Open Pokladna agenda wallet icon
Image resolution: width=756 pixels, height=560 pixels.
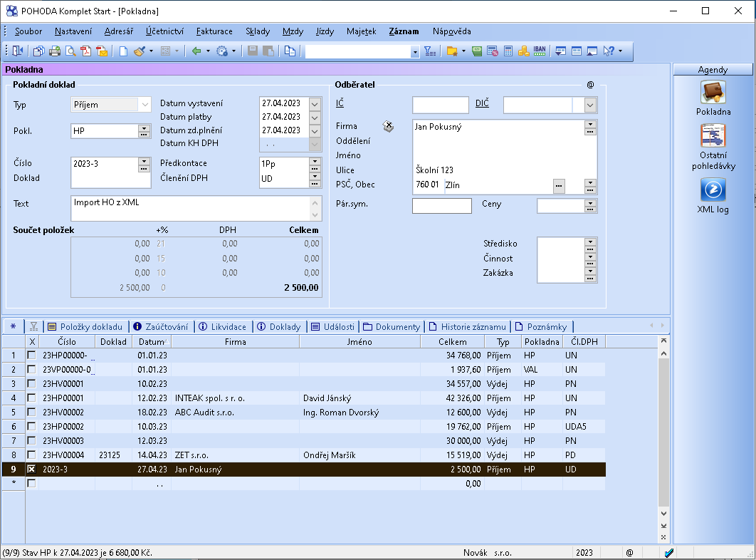pos(713,93)
